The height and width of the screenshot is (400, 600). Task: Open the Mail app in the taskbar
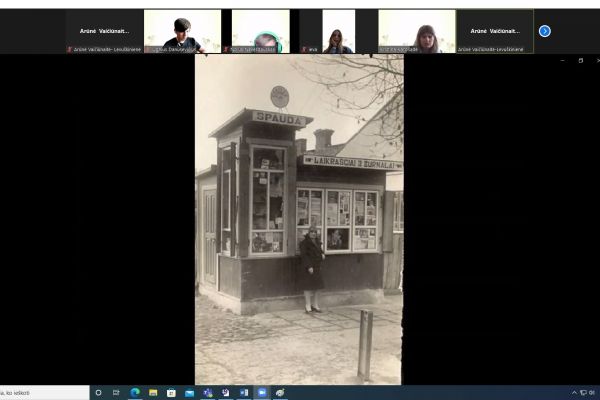click(x=189, y=393)
